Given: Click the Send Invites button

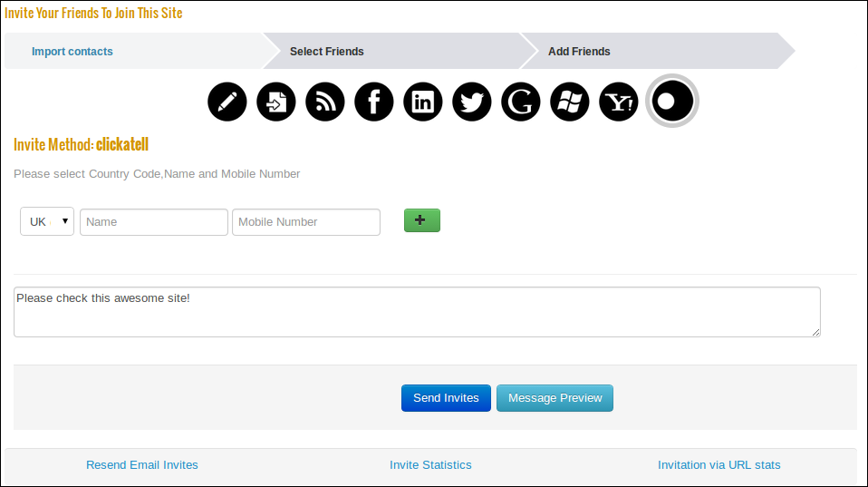Looking at the screenshot, I should click(x=446, y=398).
